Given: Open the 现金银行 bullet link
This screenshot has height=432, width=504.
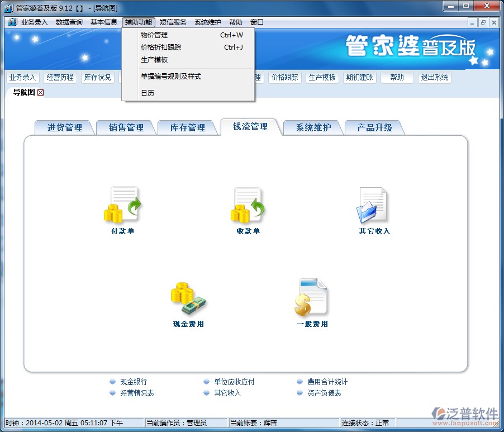Looking at the screenshot, I should (x=134, y=382).
